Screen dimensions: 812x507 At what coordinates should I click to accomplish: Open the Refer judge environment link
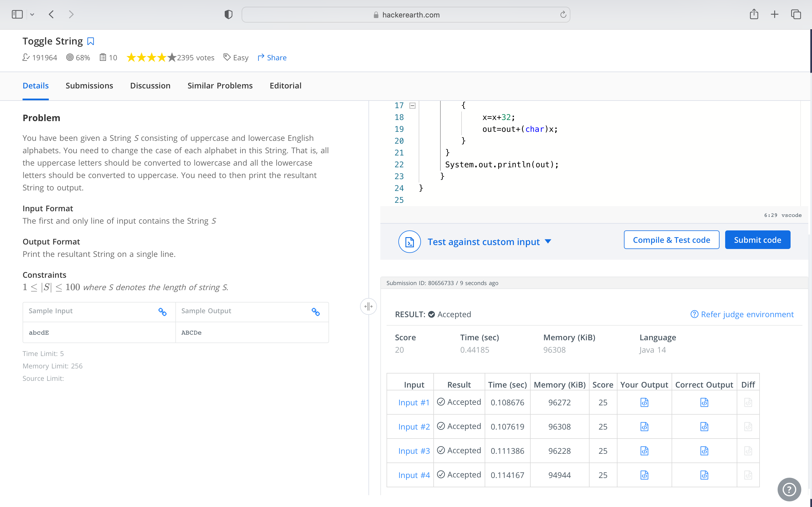coord(742,314)
